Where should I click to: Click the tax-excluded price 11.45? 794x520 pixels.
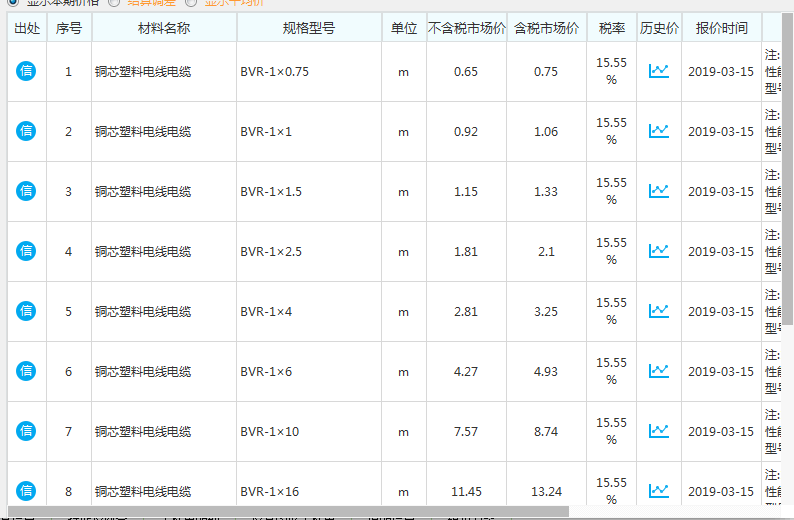466,492
